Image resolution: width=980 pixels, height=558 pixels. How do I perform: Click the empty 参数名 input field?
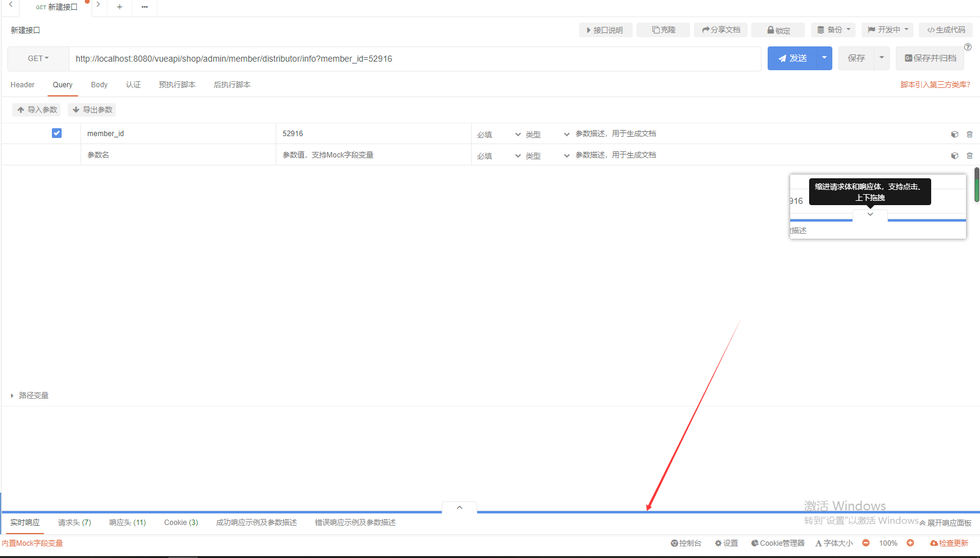178,155
